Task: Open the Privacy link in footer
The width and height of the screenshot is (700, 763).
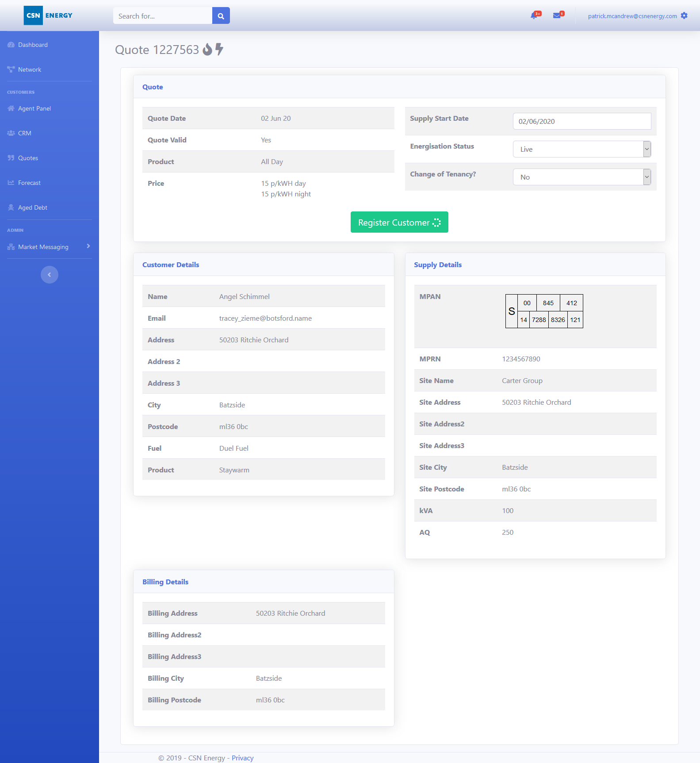Action: pyautogui.click(x=242, y=758)
